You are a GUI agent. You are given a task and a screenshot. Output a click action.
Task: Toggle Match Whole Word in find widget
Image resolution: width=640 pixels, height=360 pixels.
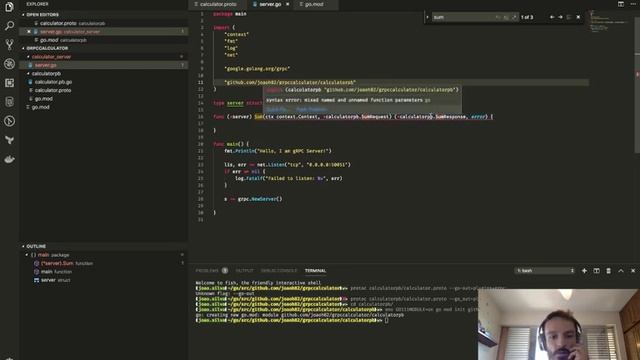pos(506,17)
